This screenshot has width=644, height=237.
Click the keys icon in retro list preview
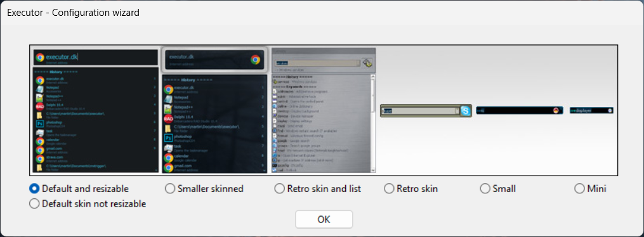coord(367,63)
